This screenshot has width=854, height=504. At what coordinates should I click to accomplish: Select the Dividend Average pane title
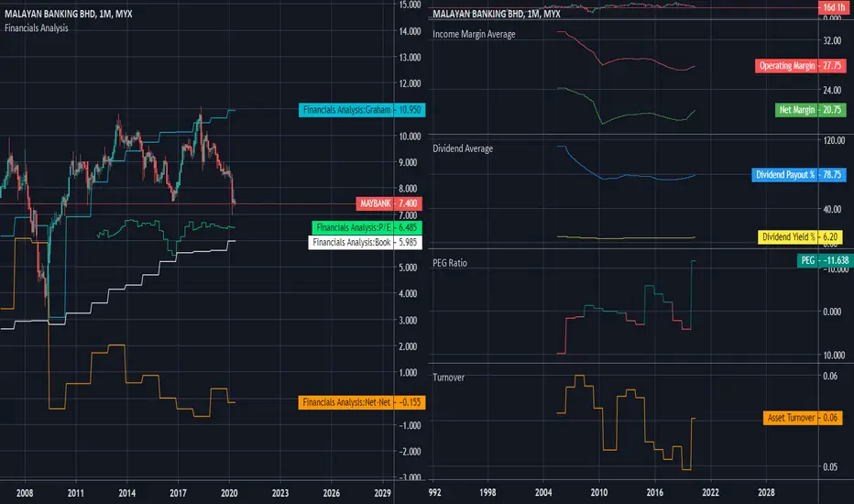[463, 148]
